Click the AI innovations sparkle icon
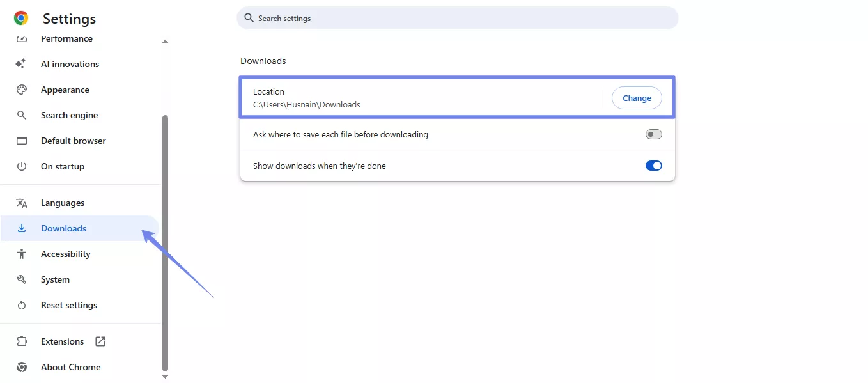This screenshot has height=383, width=868. point(20,63)
